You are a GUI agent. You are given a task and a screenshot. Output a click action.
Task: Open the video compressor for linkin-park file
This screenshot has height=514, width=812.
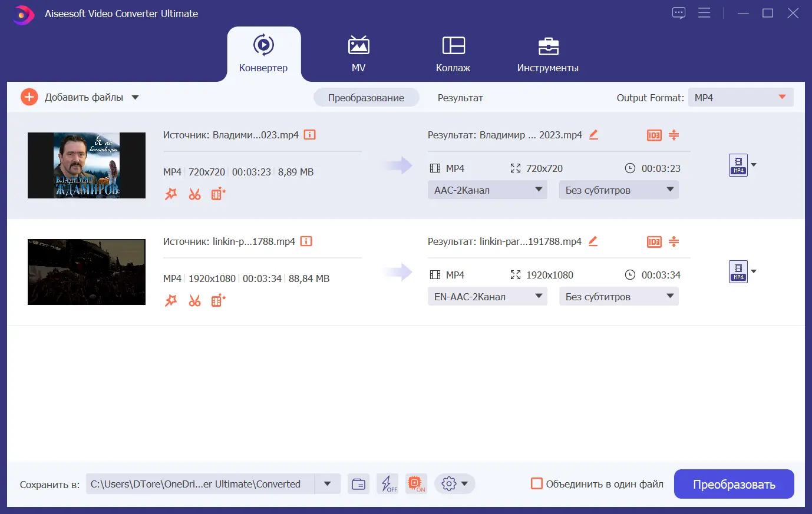tap(674, 241)
